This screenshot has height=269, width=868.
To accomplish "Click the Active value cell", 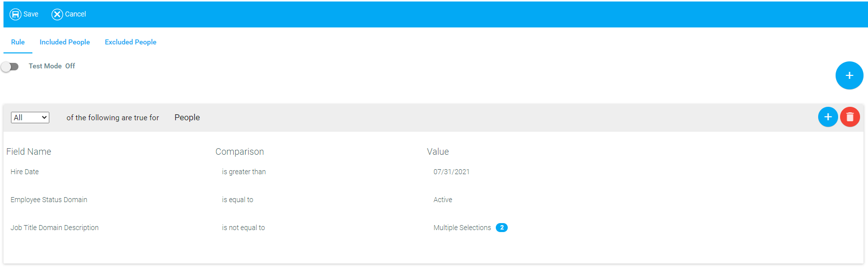I will tap(442, 200).
